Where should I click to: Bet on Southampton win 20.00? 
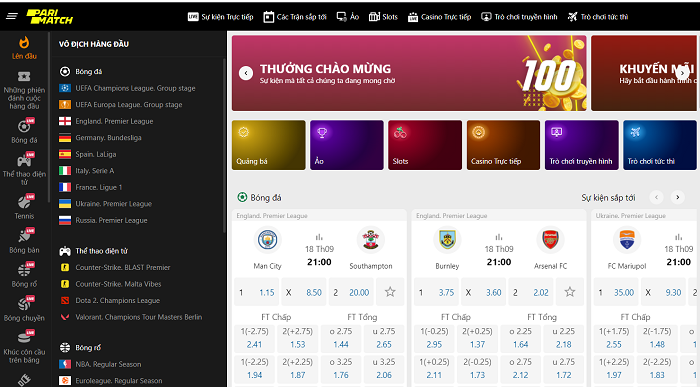click(351, 292)
